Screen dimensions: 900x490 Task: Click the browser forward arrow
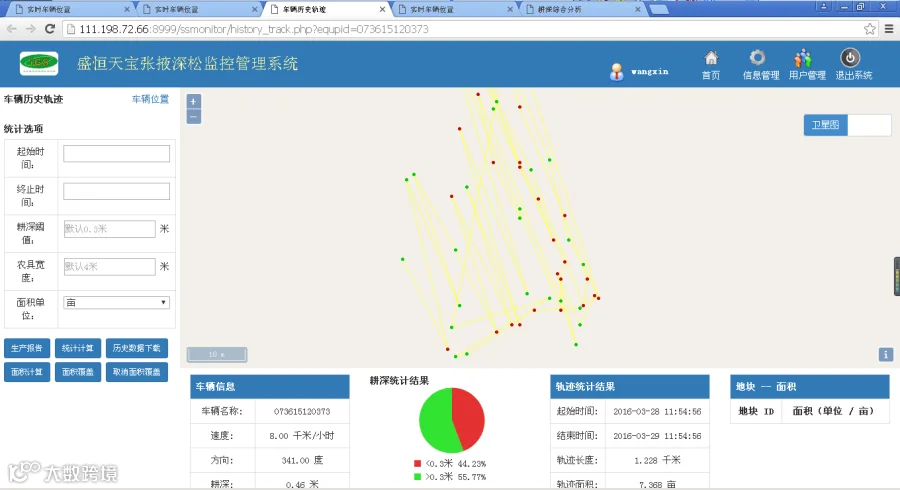coord(30,29)
